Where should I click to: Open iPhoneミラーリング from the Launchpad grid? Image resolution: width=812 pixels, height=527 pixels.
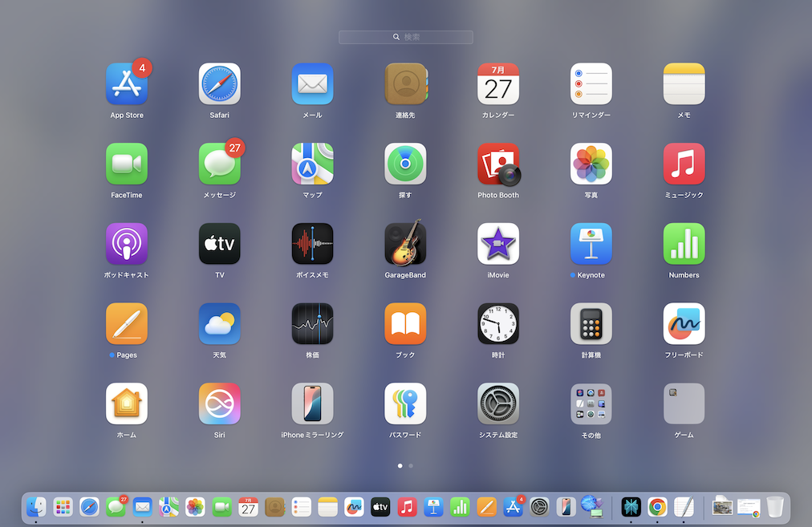(312, 403)
